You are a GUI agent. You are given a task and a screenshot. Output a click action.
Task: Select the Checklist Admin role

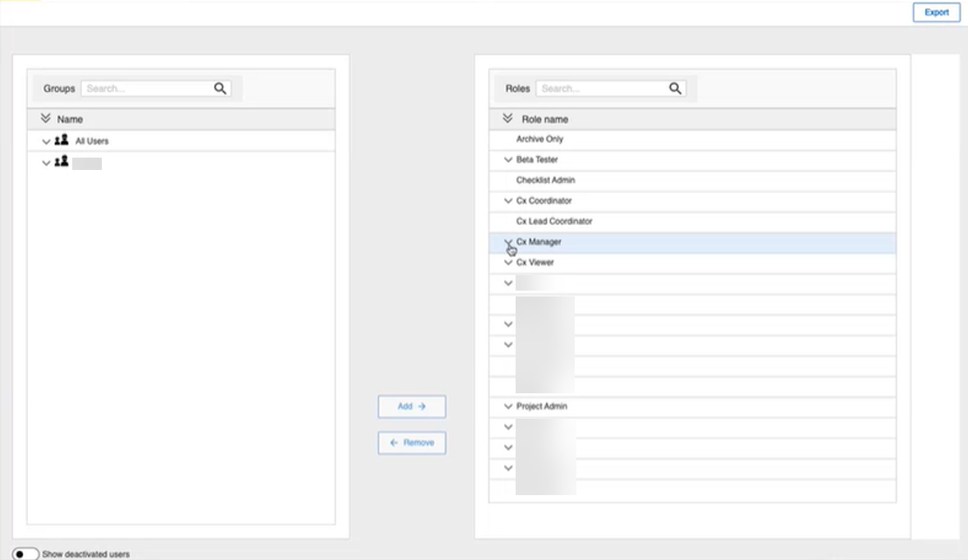coord(545,181)
